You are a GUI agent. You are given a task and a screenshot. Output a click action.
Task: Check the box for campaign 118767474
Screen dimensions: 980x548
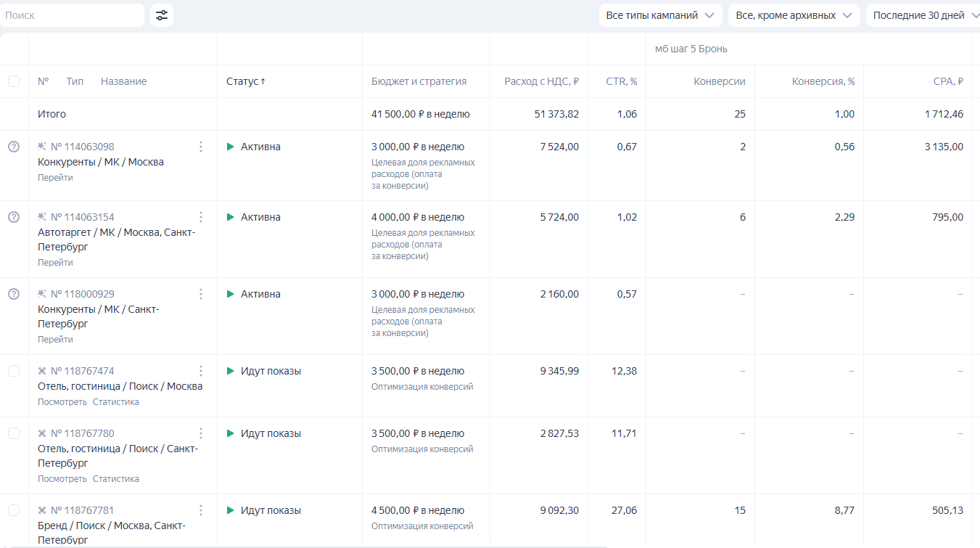14,371
